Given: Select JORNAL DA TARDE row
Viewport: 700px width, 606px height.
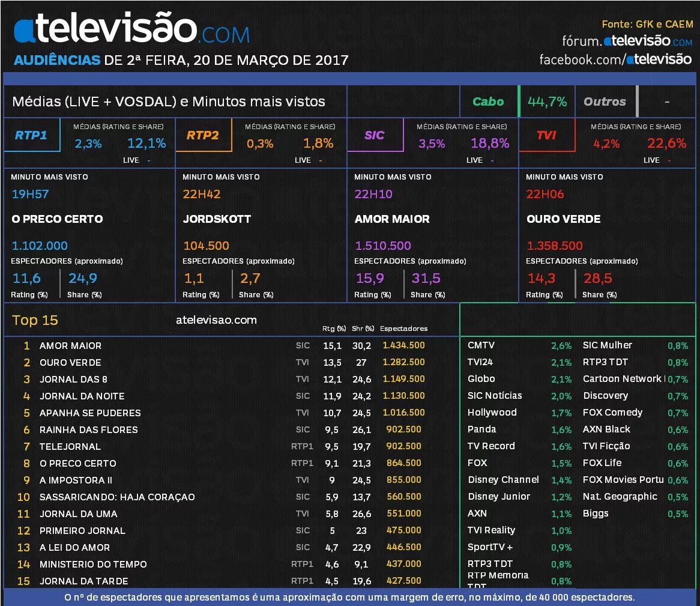Looking at the screenshot, I should pyautogui.click(x=232, y=581).
